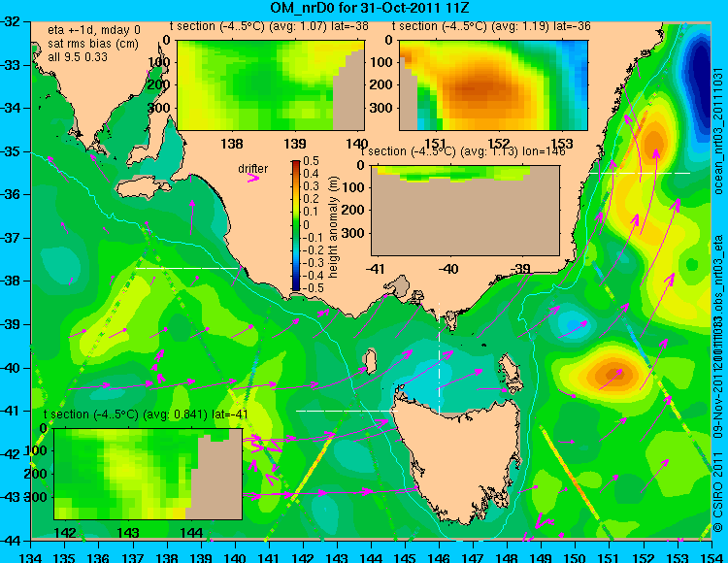
Task: Click the -37 latitude axis label
Action: [x=10, y=238]
